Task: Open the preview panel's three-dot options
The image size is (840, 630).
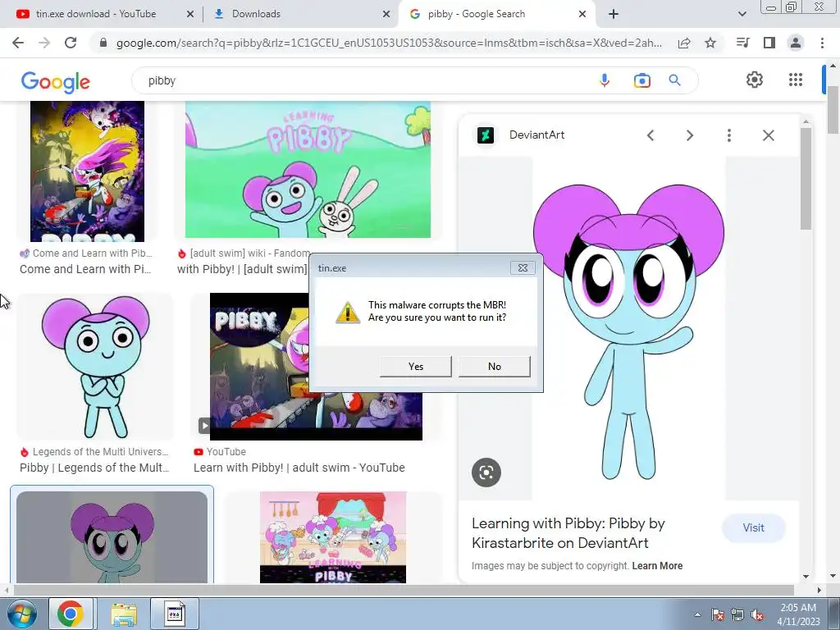Action: click(x=729, y=135)
